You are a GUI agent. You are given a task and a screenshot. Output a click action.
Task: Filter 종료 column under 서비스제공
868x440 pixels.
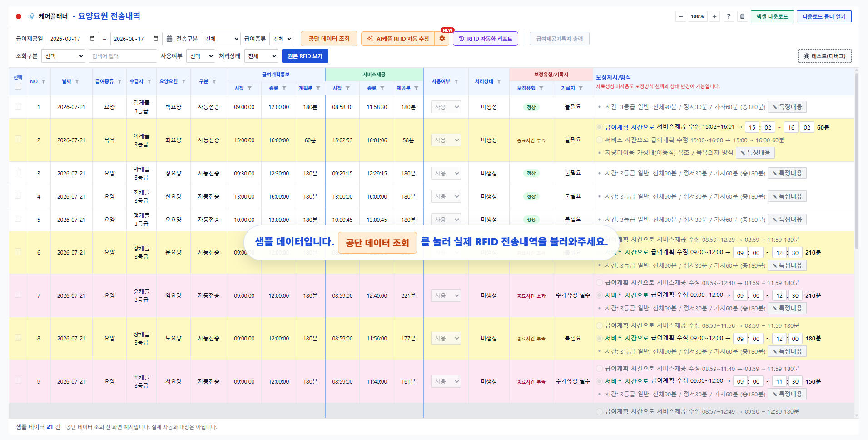coord(382,88)
